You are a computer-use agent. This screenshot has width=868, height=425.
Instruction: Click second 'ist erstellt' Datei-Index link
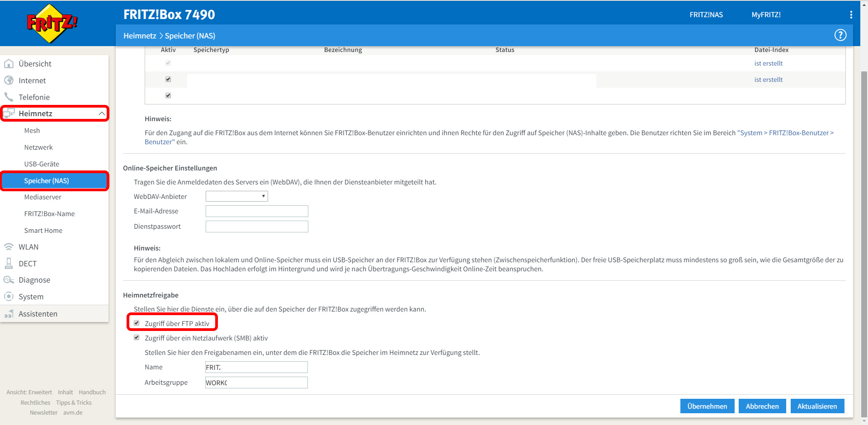point(769,80)
